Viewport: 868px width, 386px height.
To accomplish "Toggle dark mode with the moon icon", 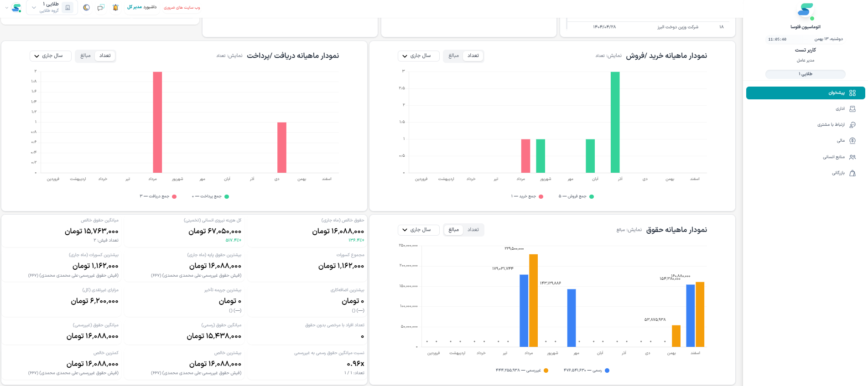I will click(86, 8).
